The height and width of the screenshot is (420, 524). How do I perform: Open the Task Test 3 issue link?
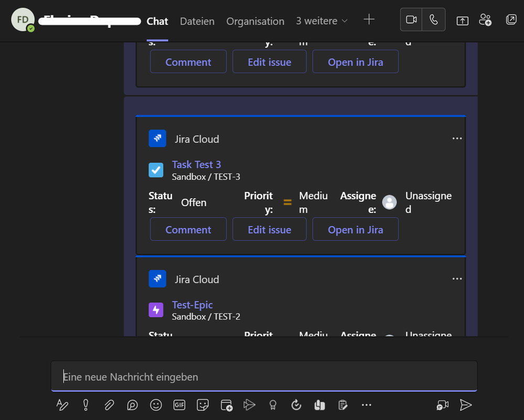coord(197,165)
